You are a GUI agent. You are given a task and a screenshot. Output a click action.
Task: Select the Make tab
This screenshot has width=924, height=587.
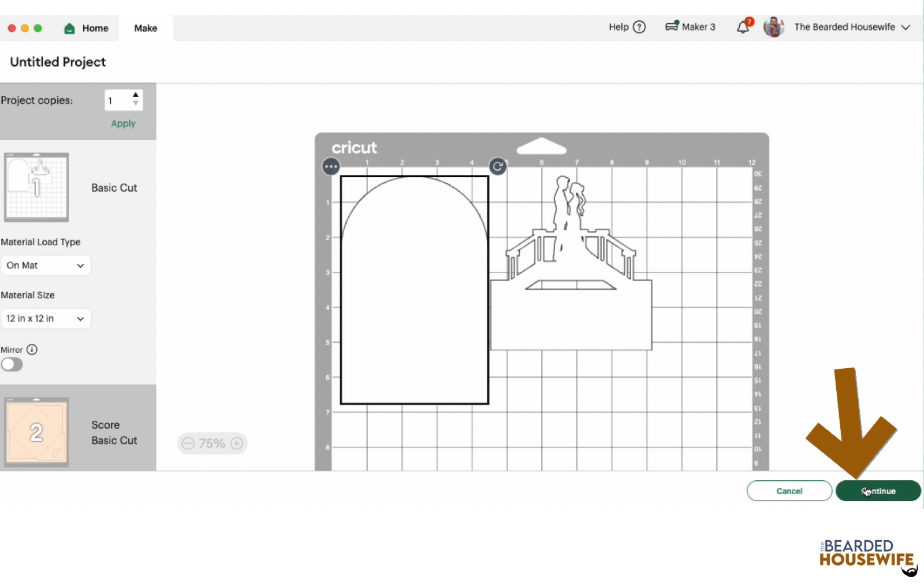146,28
